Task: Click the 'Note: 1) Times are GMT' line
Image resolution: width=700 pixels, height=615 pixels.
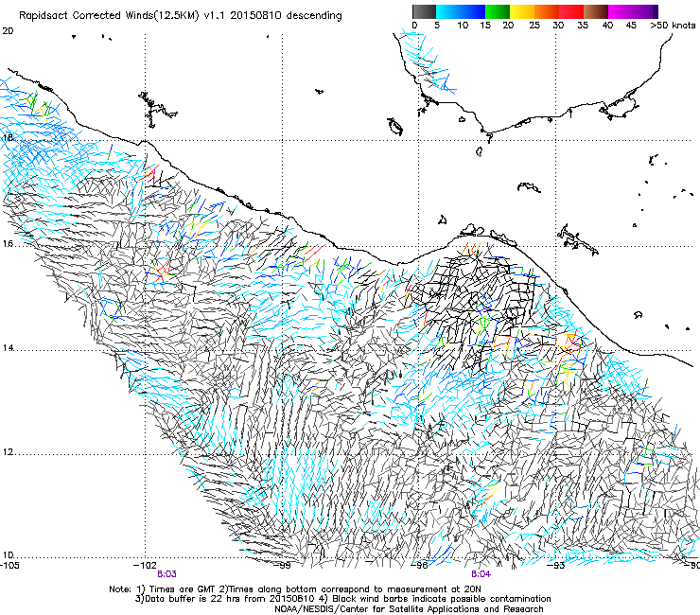Action: 295,589
